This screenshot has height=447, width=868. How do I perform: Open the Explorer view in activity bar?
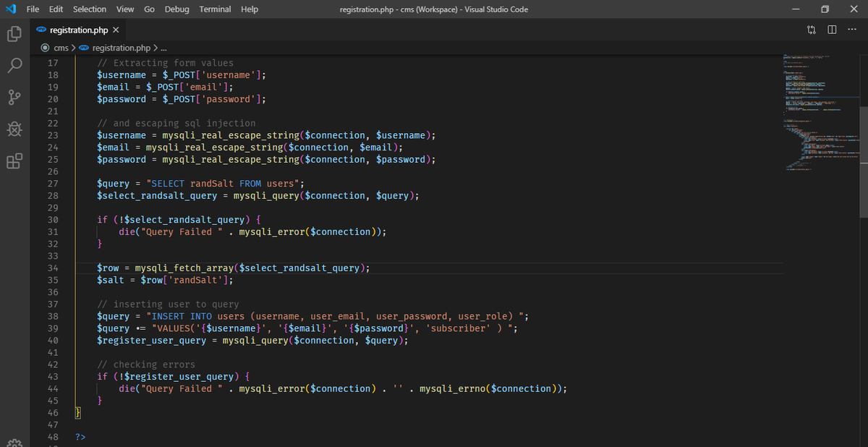coord(14,34)
